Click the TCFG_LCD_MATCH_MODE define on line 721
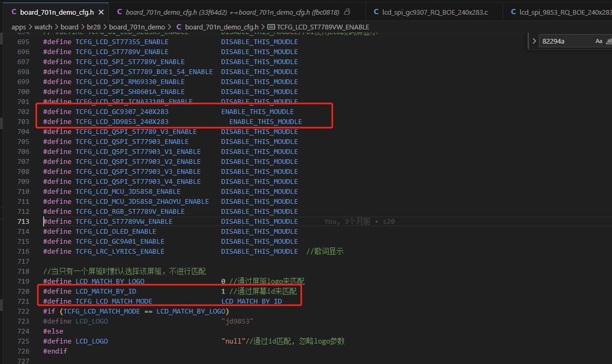Screen dimensions: 612x364 coord(114,301)
